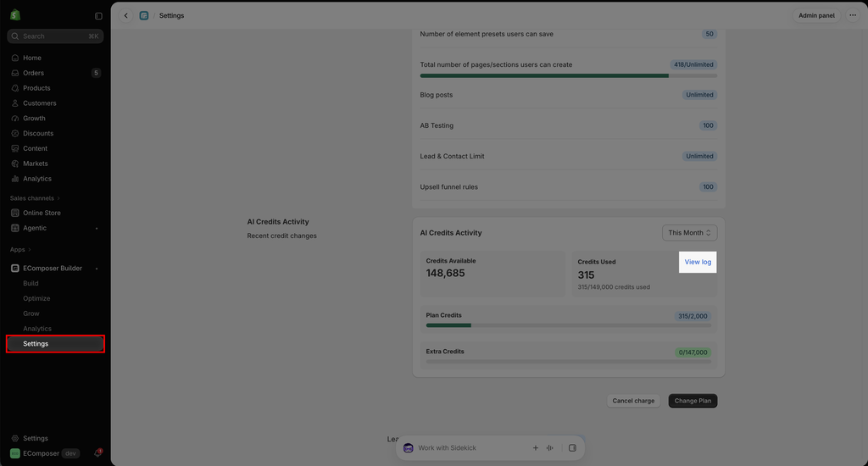Click the plus icon in Sidekick bar

[536, 447]
